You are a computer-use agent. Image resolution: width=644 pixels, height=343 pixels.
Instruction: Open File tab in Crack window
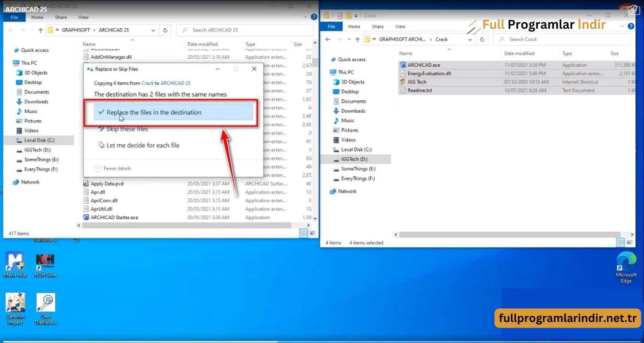click(x=332, y=27)
